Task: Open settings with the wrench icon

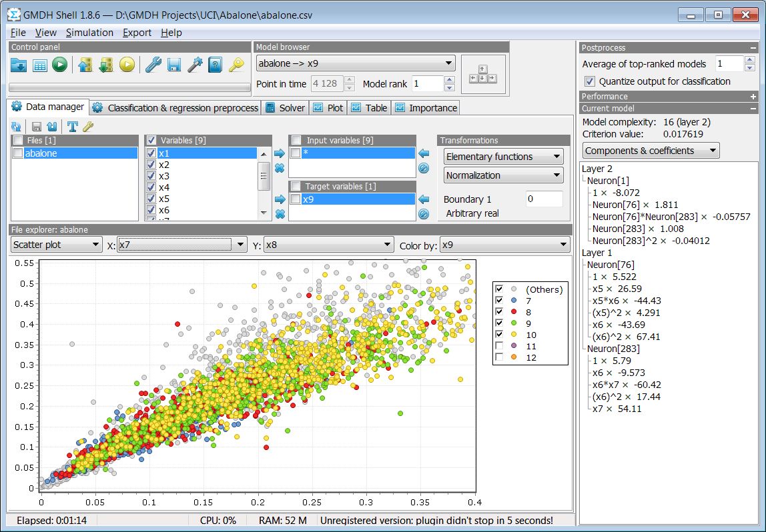Action: (152, 65)
